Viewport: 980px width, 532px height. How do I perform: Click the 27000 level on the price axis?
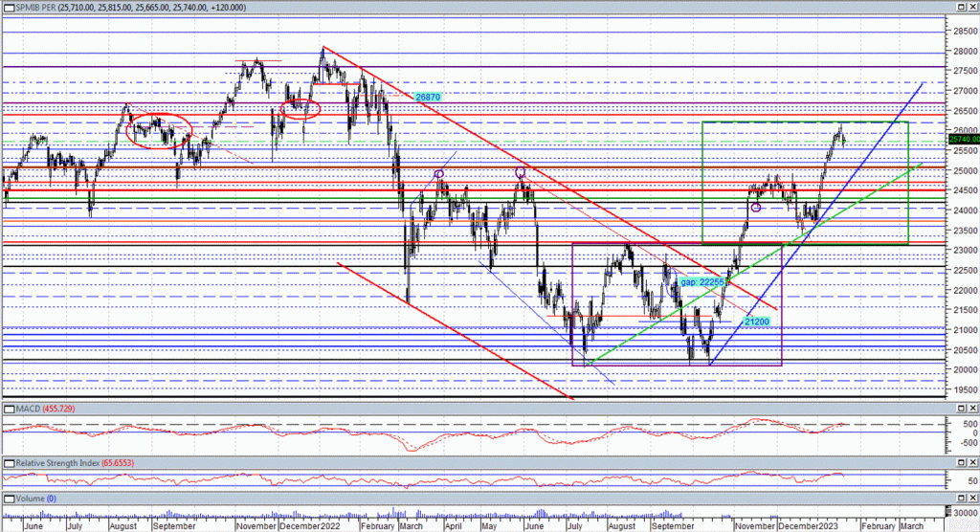point(966,91)
